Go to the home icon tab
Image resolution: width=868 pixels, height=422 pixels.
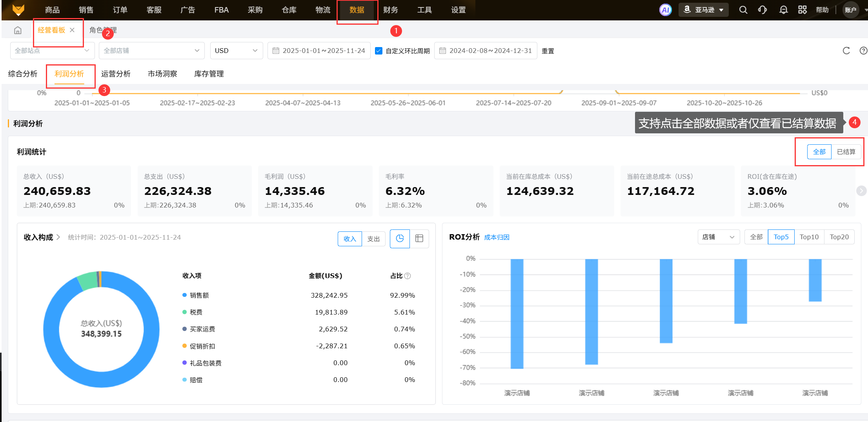pos(18,30)
